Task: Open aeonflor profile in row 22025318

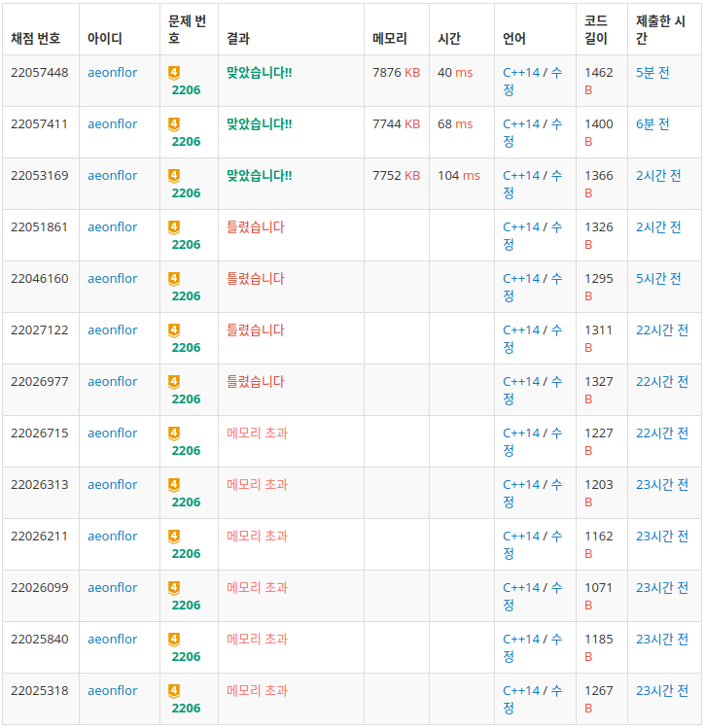Action: point(113,691)
